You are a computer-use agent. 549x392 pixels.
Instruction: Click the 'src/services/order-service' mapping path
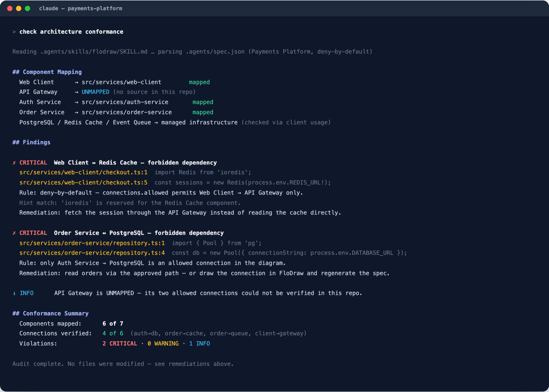point(127,112)
